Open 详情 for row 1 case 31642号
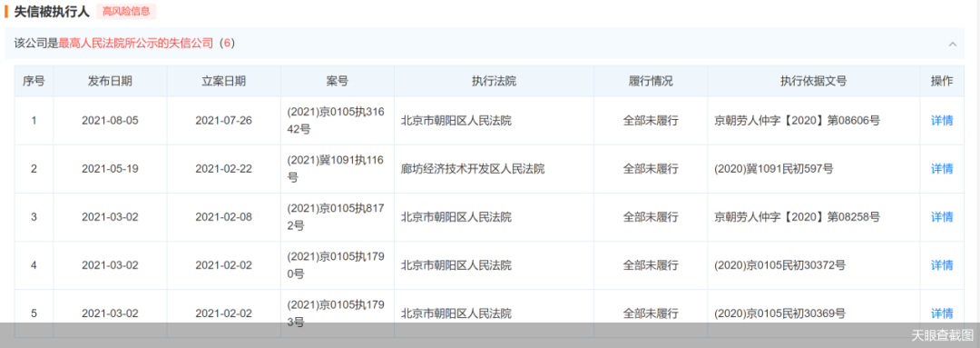This screenshot has width=980, height=348. click(942, 121)
